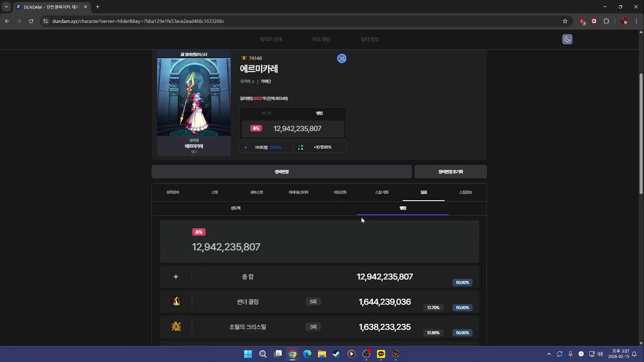Viewport: 644px width, 362px height.
Task: Open OBS Studio from the taskbar
Action: click(x=366, y=354)
